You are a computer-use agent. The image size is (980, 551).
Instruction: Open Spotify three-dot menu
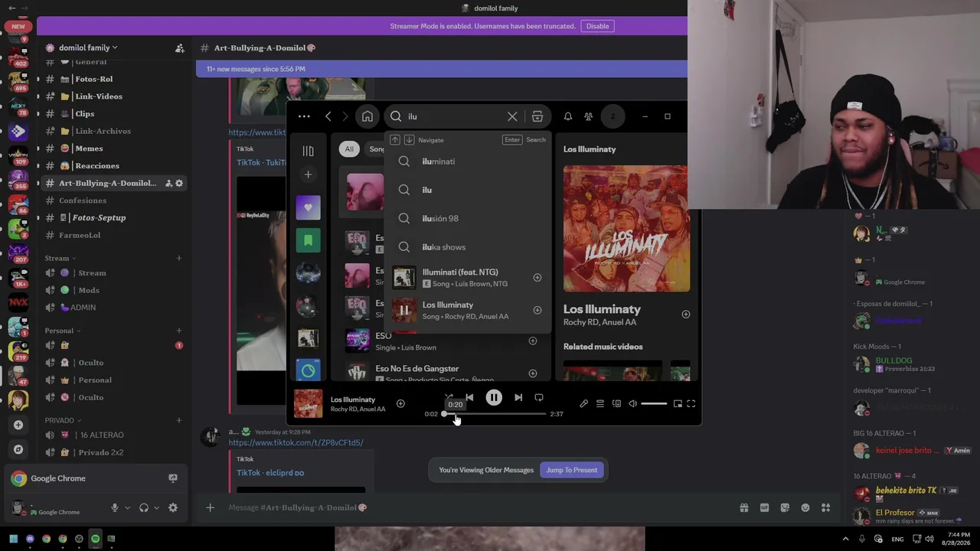pyautogui.click(x=304, y=116)
